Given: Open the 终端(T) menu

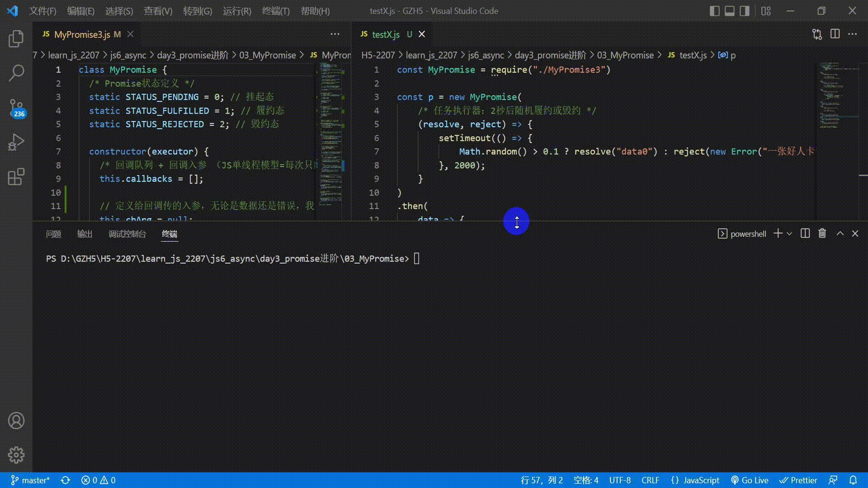Looking at the screenshot, I should tap(276, 11).
